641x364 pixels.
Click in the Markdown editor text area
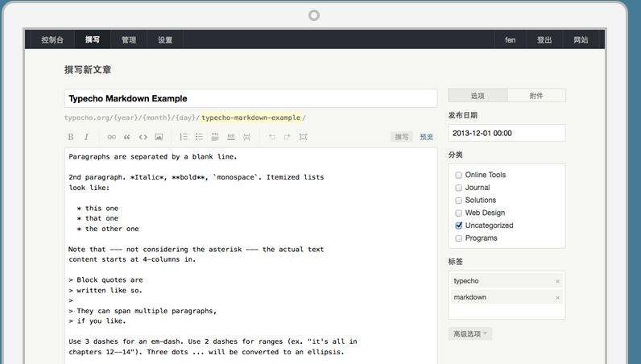(250, 255)
